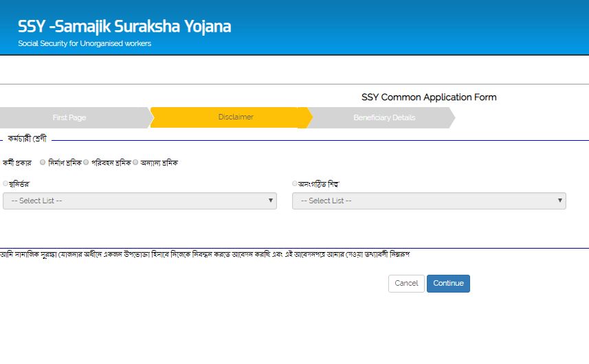The width and height of the screenshot is (589, 364).
Task: Click the SSY -Samajik Suraksha Yojana title
Action: [x=124, y=27]
